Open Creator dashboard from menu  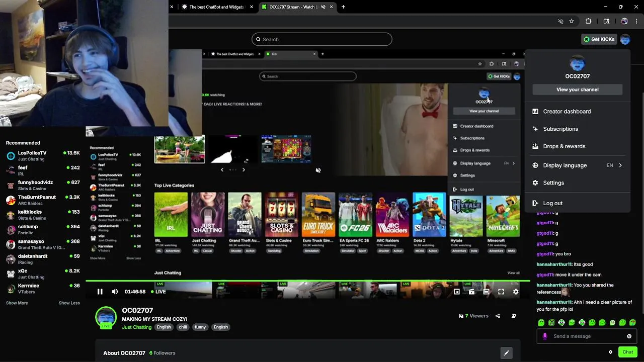(x=577, y=112)
